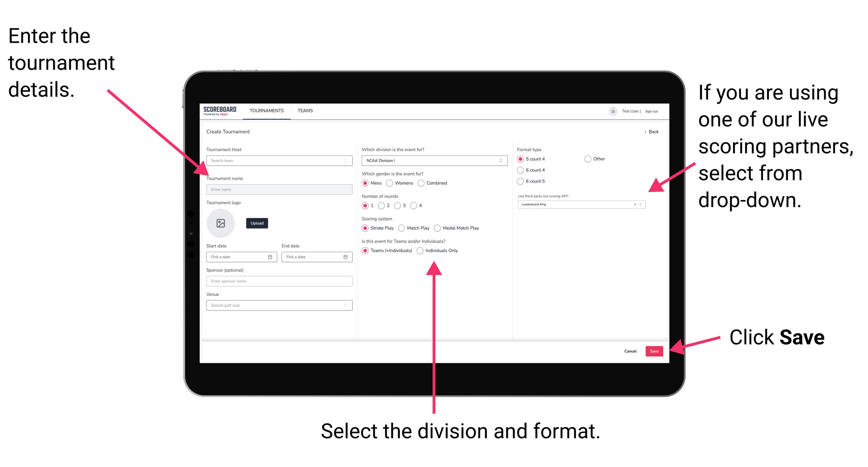The height and width of the screenshot is (467, 868).
Task: Click the End date calendar icon
Action: tap(346, 256)
